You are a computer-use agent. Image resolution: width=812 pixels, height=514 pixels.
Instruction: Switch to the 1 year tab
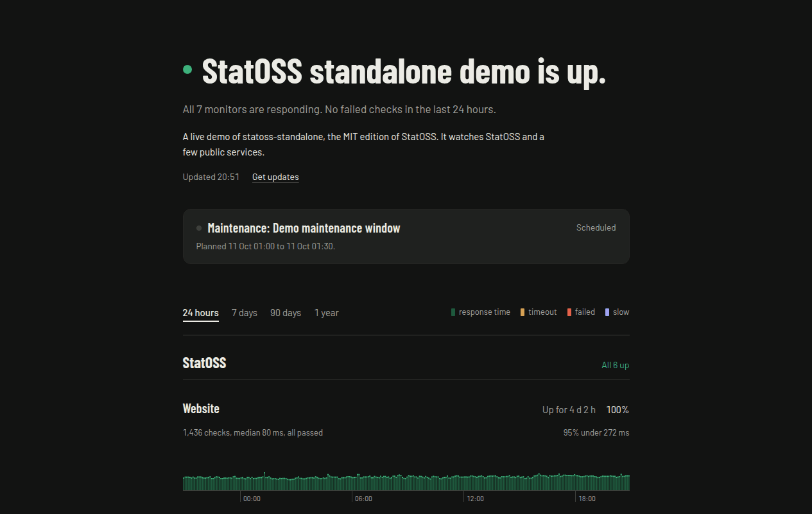(x=327, y=313)
